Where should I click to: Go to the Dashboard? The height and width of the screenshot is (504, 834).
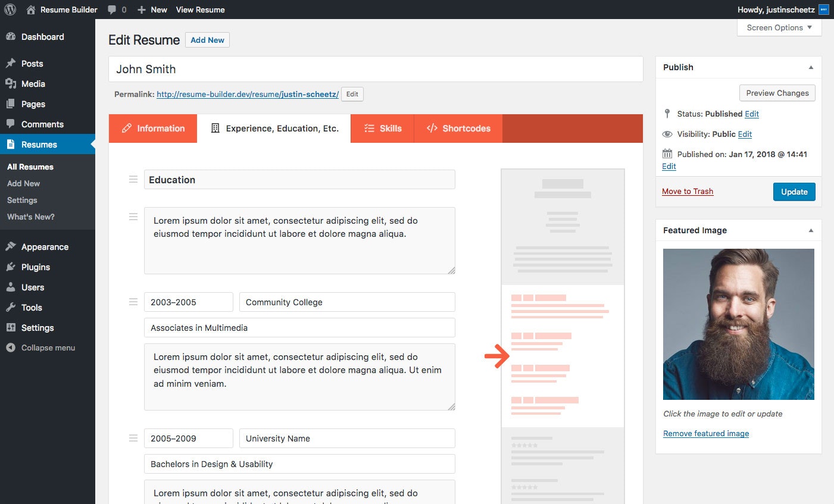41,36
